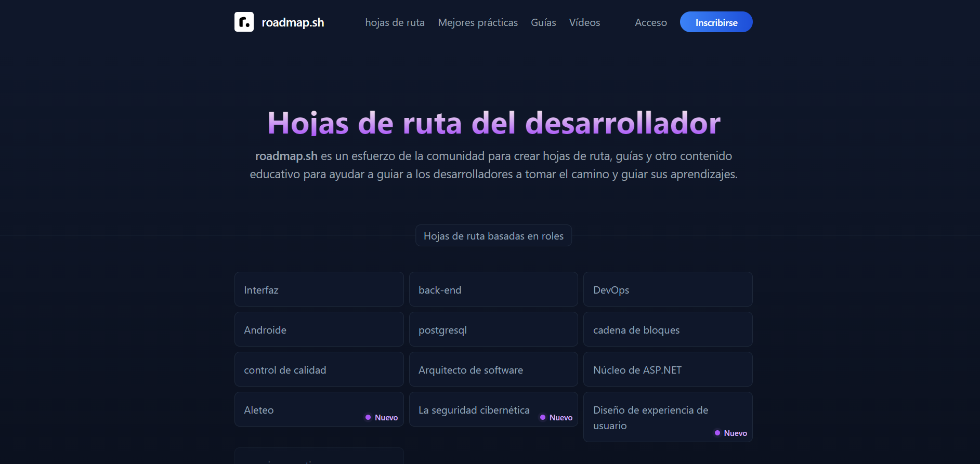This screenshot has height=464, width=980.
Task: Click the Acceso login link
Action: coord(650,22)
